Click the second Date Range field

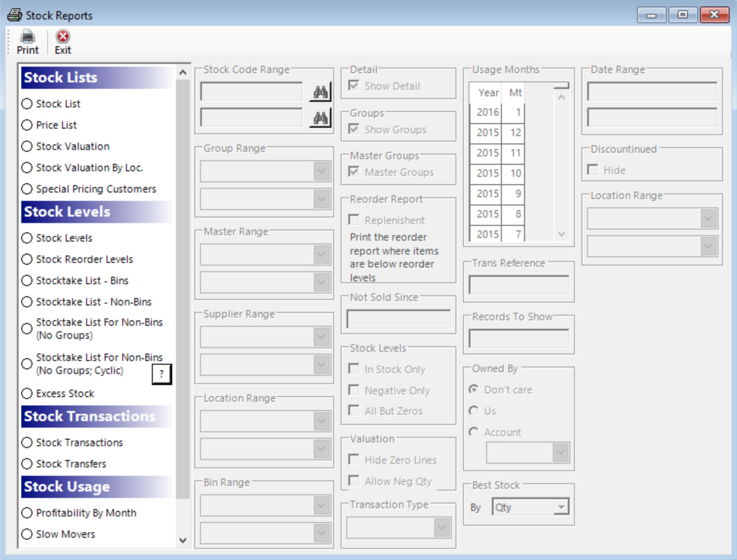point(652,118)
